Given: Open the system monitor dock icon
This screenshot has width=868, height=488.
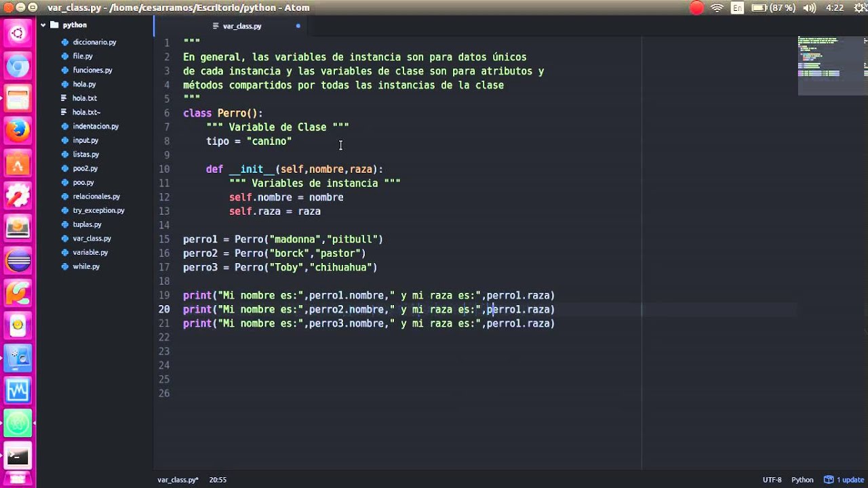Looking at the screenshot, I should [17, 390].
